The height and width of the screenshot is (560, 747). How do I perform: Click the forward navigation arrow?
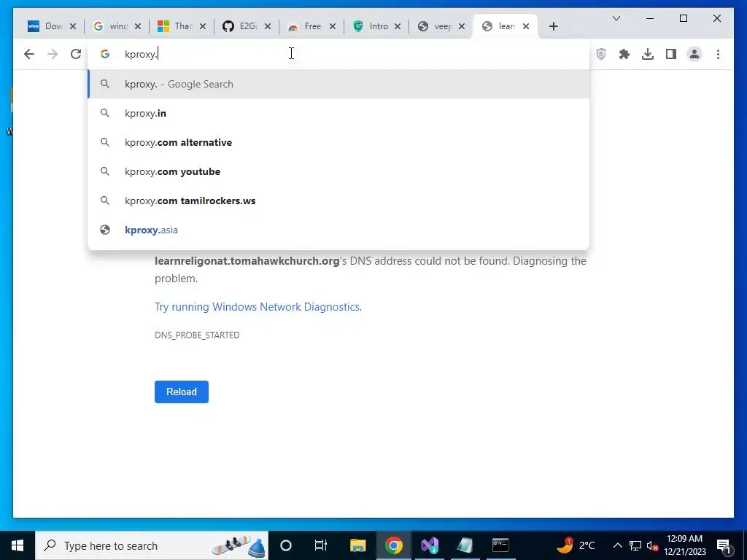click(x=53, y=54)
